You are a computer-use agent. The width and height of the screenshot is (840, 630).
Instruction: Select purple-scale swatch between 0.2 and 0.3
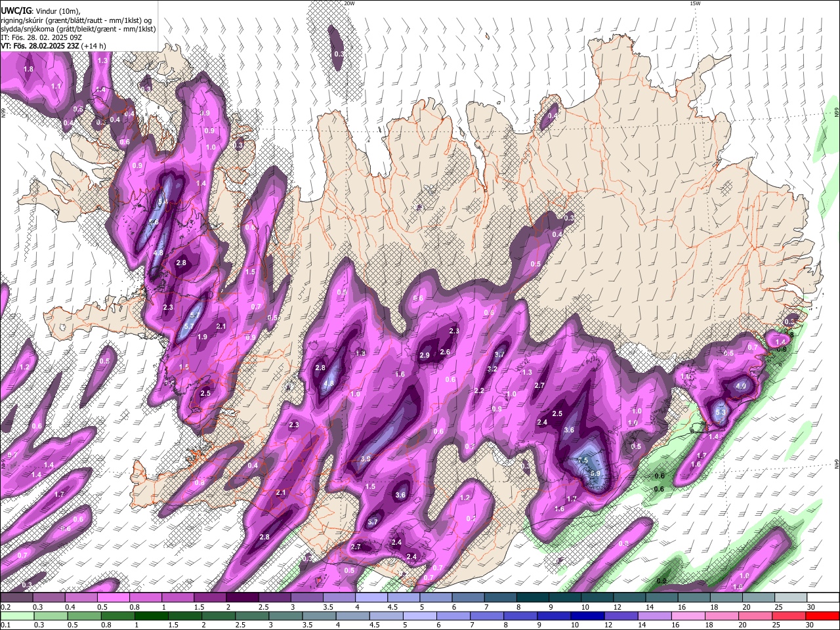click(16, 598)
